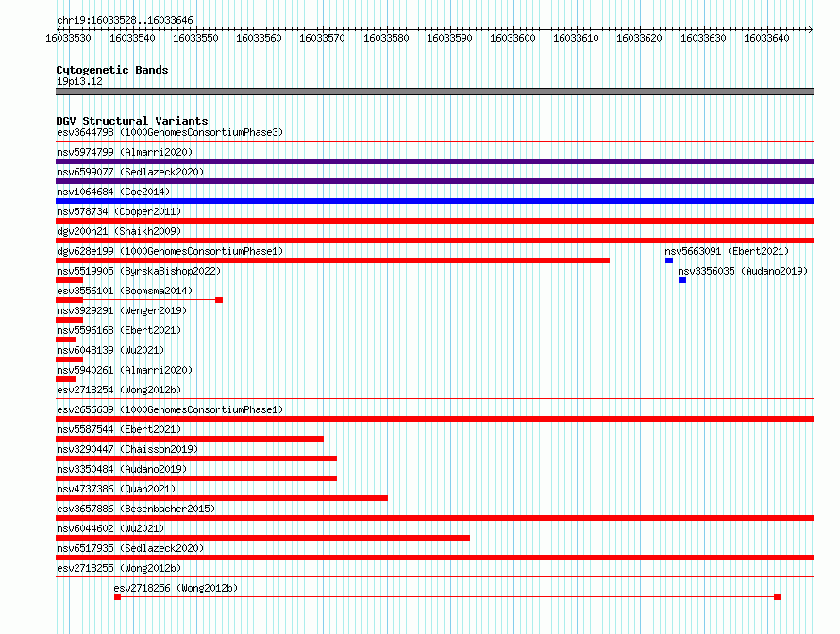Select the nsv6044602 (Wu2021) red bar
Image resolution: width=840 pixels, height=634 pixels.
262,538
